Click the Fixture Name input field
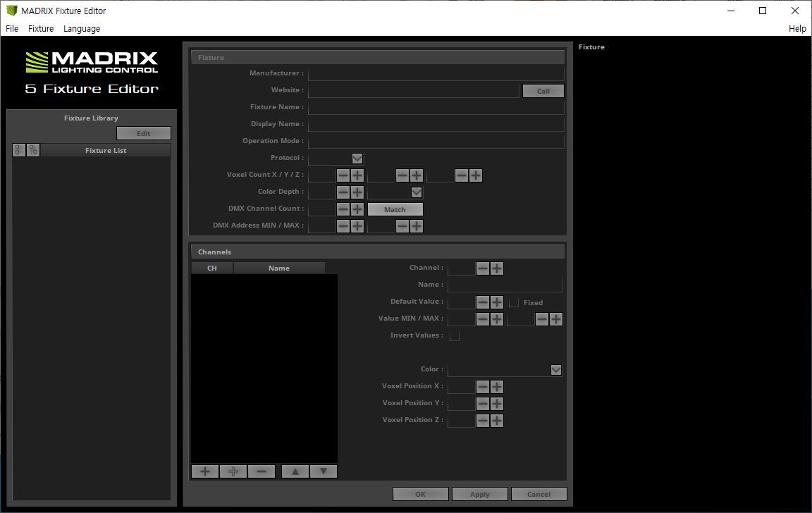Image resolution: width=812 pixels, height=513 pixels. (436, 108)
